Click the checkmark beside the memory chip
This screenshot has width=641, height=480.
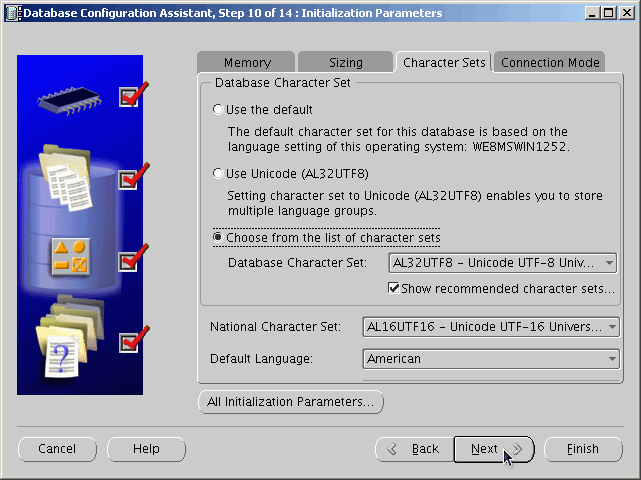[133, 95]
